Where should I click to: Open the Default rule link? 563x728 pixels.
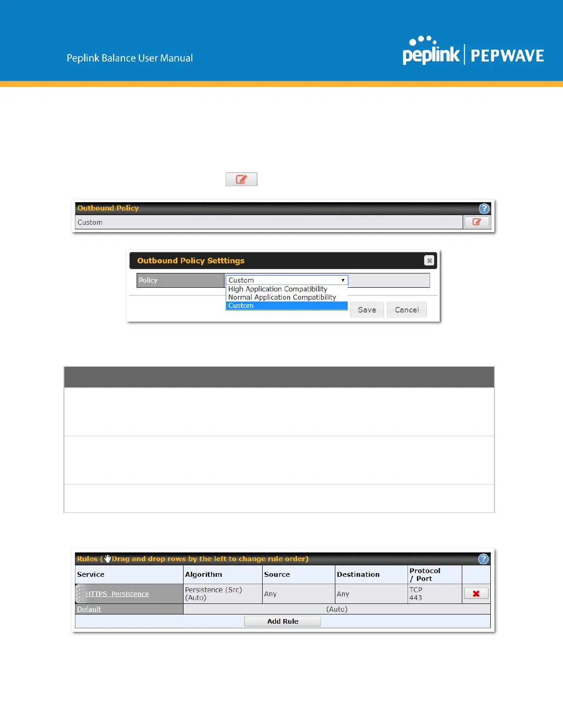(x=89, y=609)
